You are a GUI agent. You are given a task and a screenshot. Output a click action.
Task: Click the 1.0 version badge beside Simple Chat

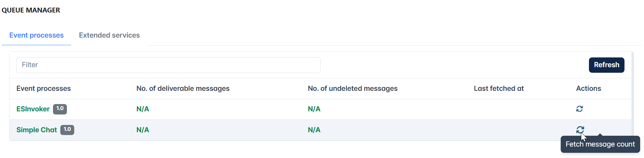pyautogui.click(x=67, y=130)
